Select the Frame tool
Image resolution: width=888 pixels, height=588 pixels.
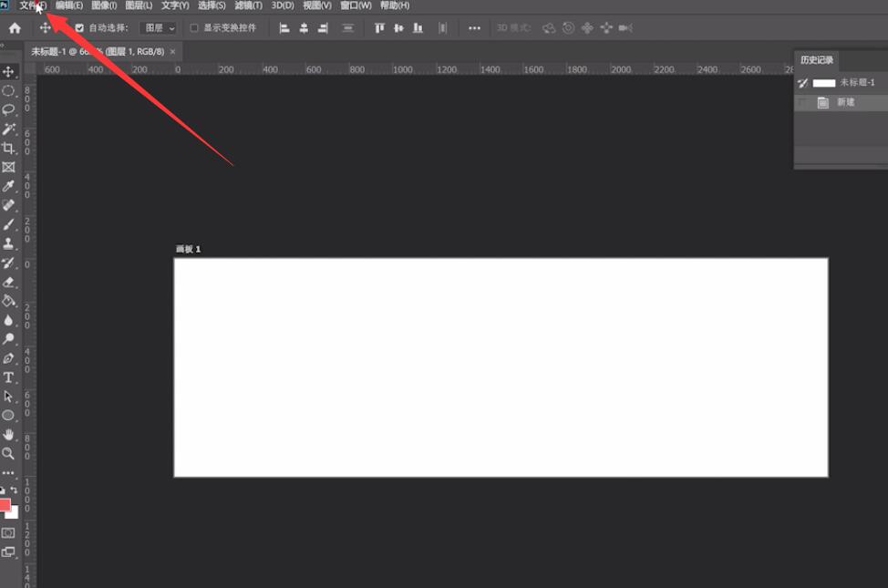point(8,167)
